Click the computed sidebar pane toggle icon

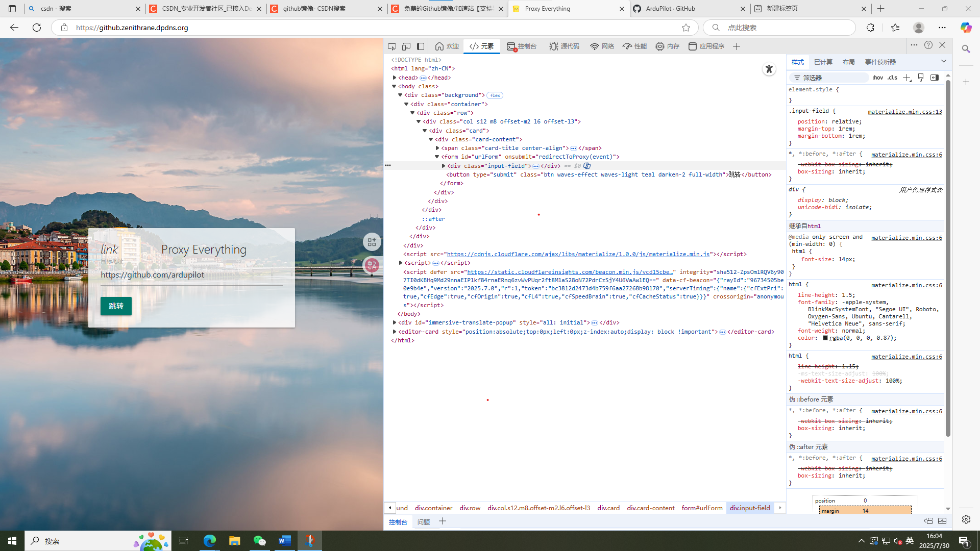(x=935, y=78)
